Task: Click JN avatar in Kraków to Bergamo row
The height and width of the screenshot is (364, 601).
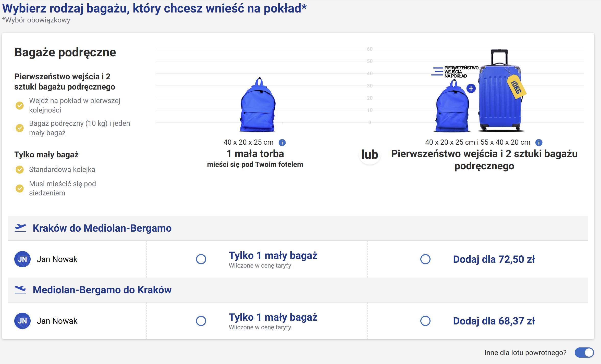Action: 22,259
